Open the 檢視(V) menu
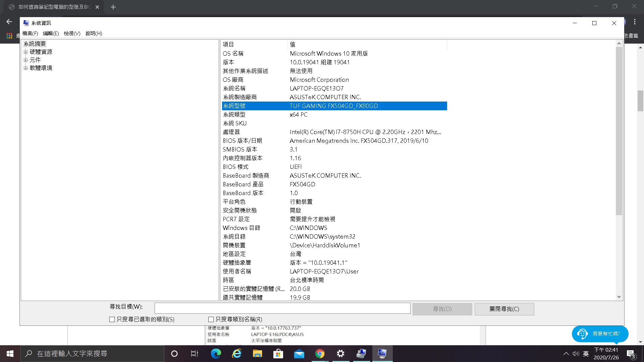Screen dimensions: 644x362 coord(72,34)
